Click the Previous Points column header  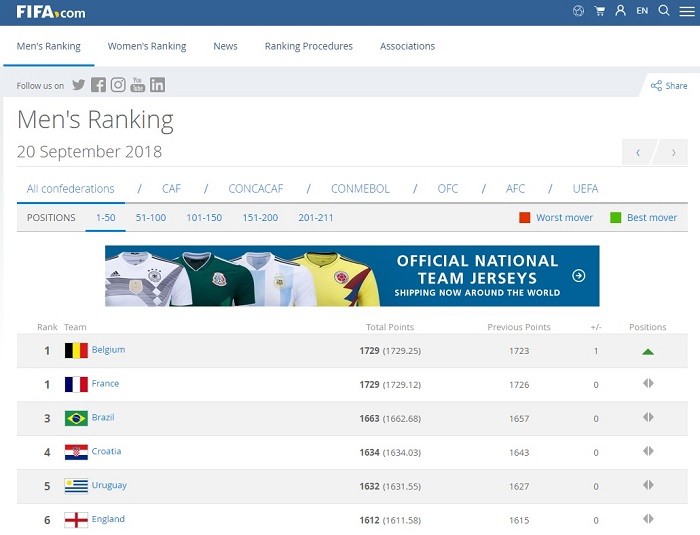coord(519,327)
